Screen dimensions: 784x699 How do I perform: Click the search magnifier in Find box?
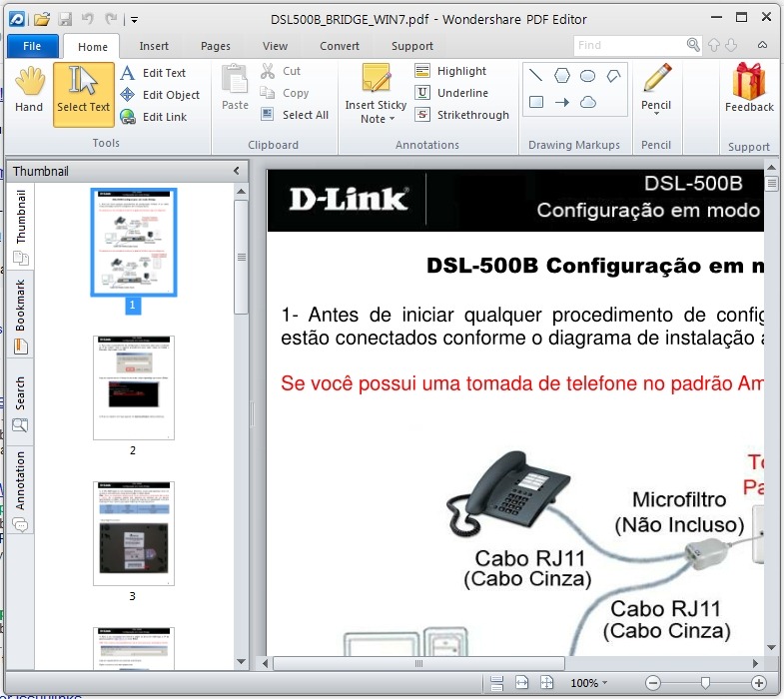coord(693,45)
